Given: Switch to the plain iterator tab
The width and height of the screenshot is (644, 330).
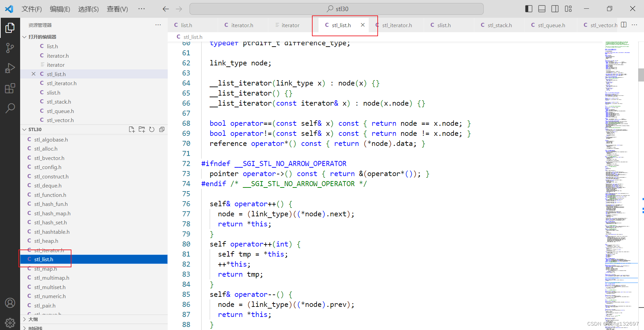Looking at the screenshot, I should (290, 25).
